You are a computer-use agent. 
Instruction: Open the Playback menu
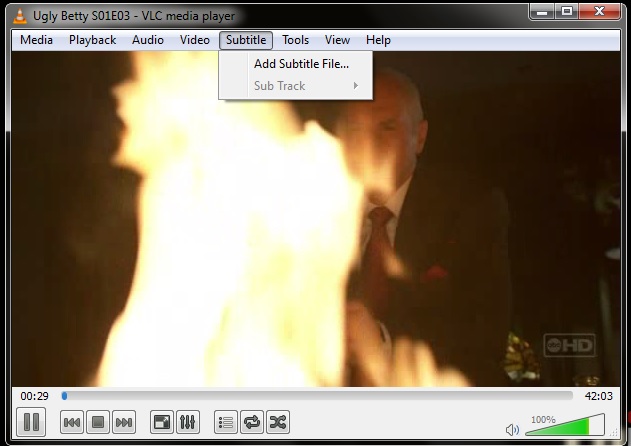(93, 40)
